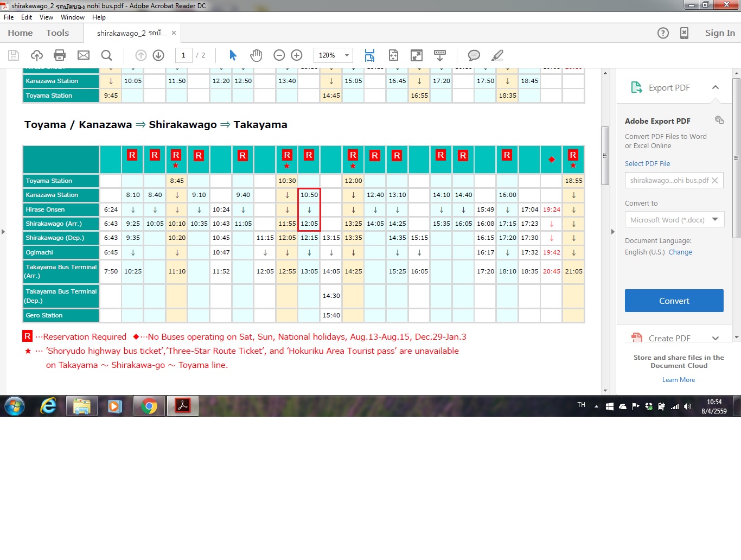Viewport: 741px width, 560px height.
Task: Click the selected PDF file name field
Action: pos(674,180)
